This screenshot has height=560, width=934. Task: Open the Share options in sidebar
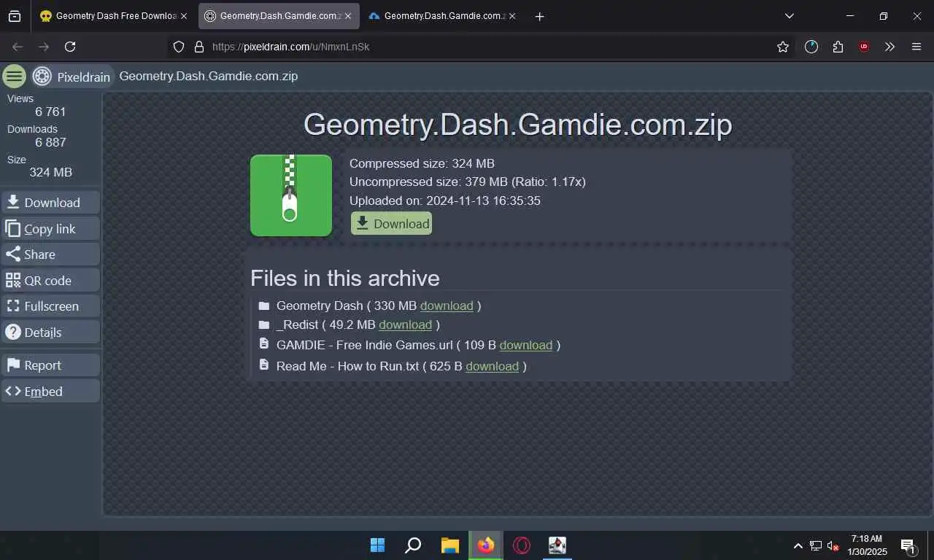point(50,254)
